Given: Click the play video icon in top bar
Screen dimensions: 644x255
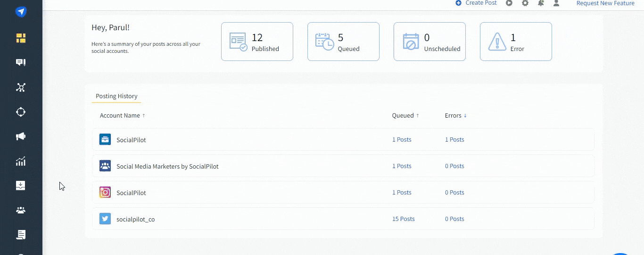Looking at the screenshot, I should click(x=509, y=3).
